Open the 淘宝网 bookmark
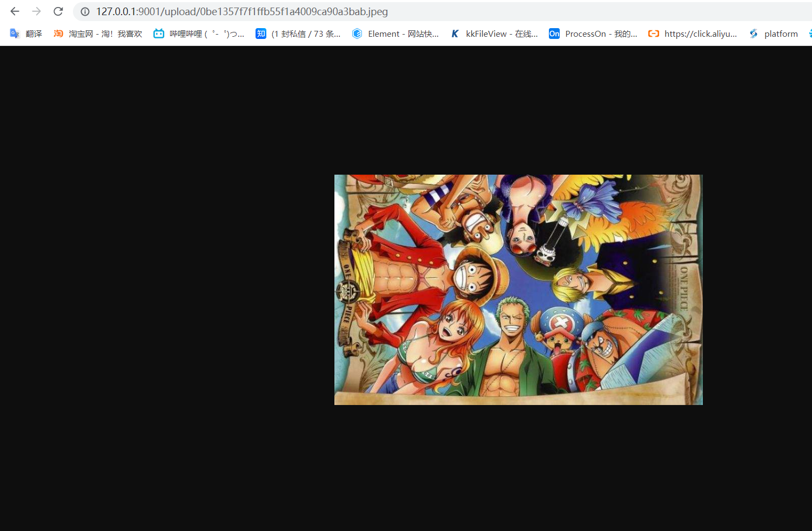This screenshot has width=812, height=531. 98,34
